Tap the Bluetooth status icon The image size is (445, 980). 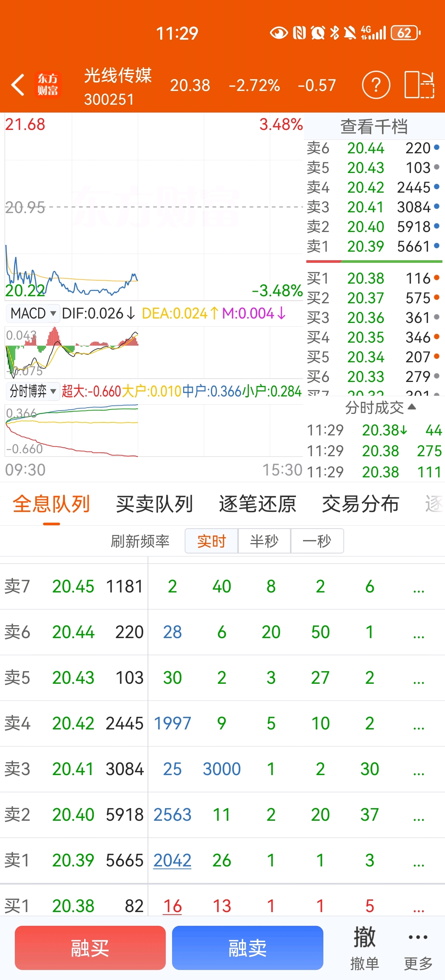[334, 33]
